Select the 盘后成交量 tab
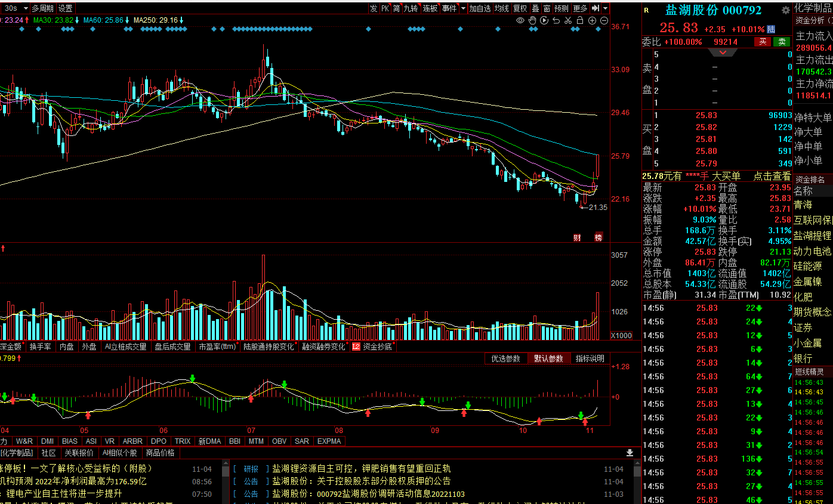The height and width of the screenshot is (504, 833). 173,347
